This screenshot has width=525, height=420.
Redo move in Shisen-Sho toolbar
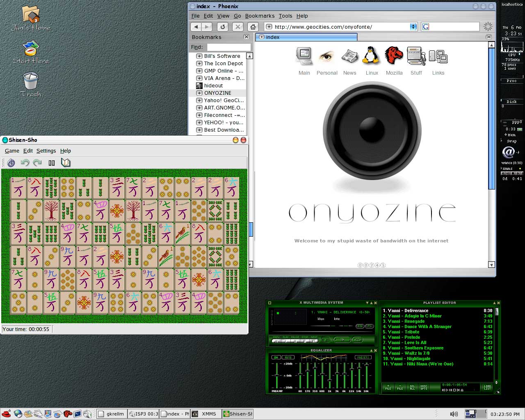(x=37, y=163)
